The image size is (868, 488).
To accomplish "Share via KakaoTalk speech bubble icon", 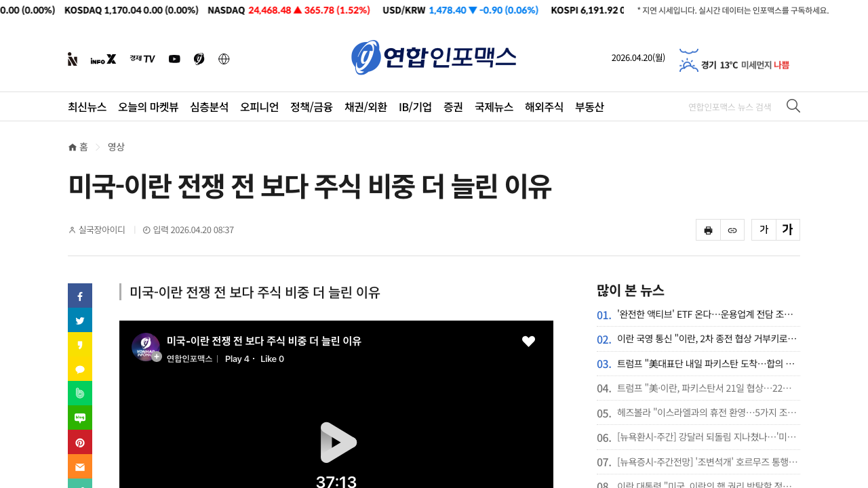I will click(80, 369).
